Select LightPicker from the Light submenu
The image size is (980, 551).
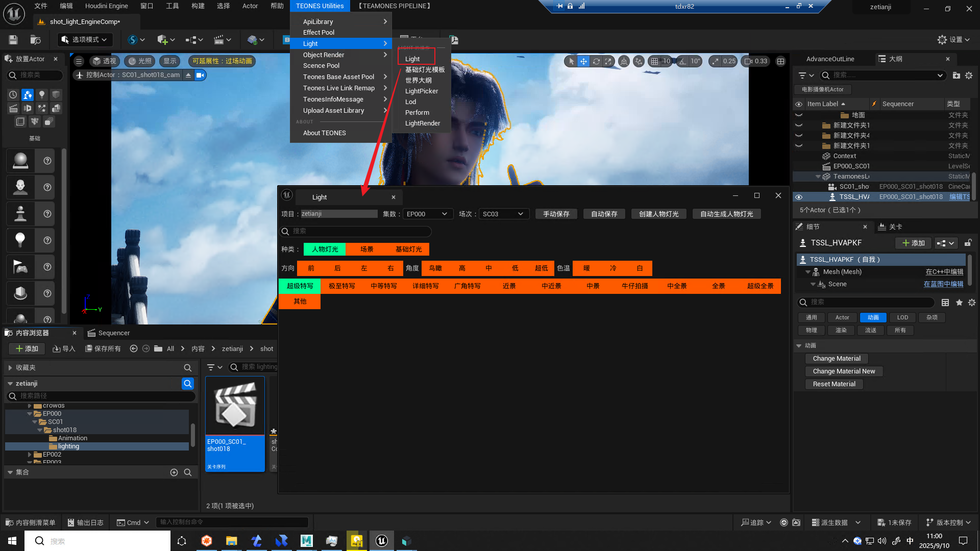(421, 91)
